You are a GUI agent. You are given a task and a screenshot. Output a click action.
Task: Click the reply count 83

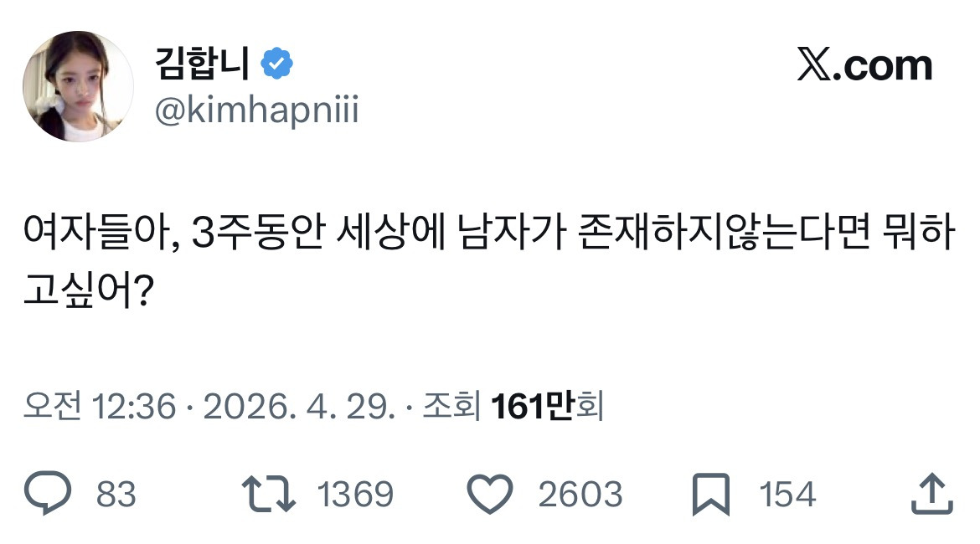pos(116,494)
